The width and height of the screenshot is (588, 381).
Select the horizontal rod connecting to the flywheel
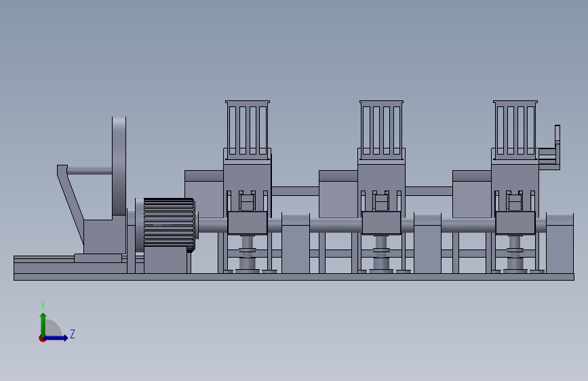(90, 171)
